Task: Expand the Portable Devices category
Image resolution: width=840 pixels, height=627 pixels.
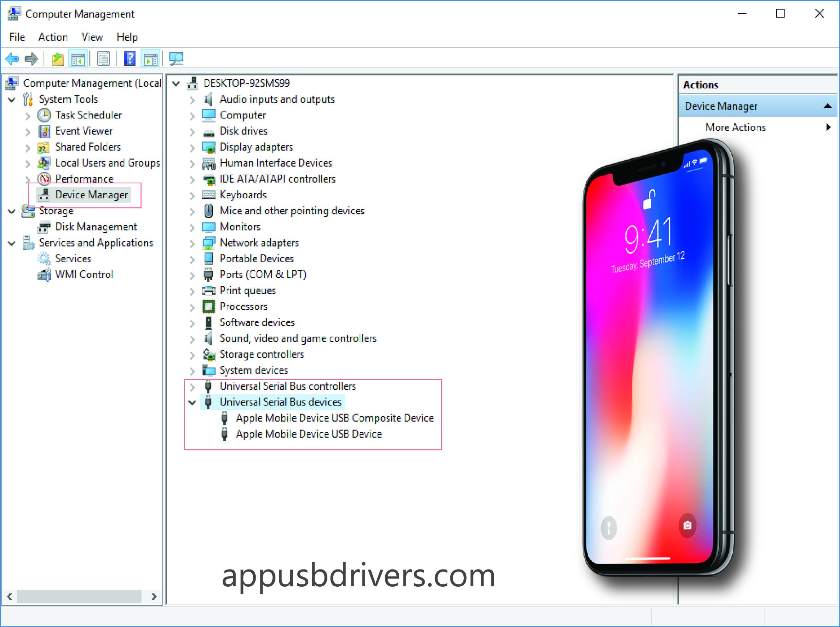Action: [x=191, y=259]
